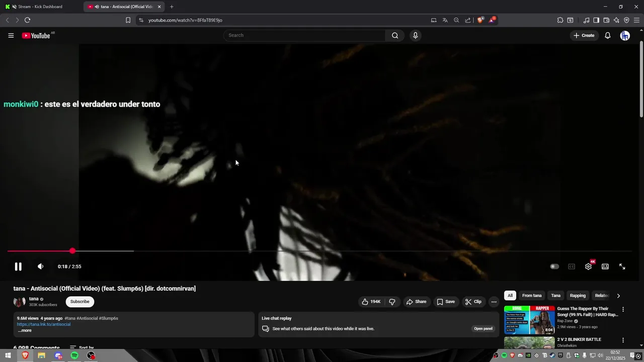Open the Sort by comments dropdown
Screen dimensions: 644x362
click(x=82, y=347)
